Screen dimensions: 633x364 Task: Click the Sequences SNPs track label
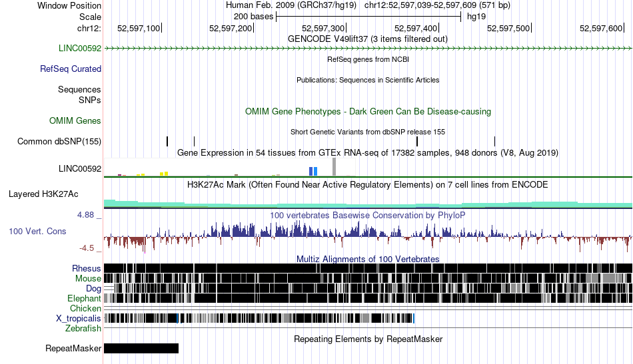79,94
